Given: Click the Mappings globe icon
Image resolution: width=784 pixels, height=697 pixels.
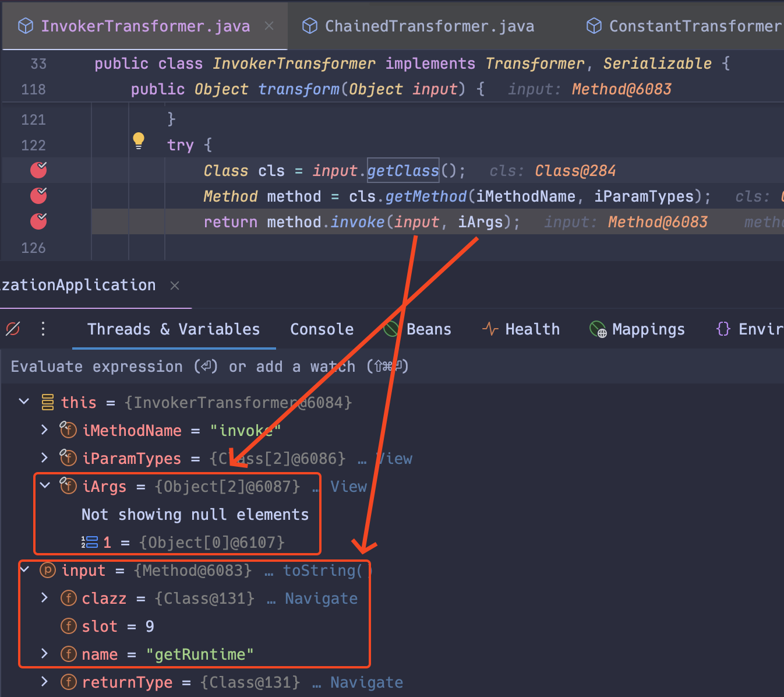Looking at the screenshot, I should coord(597,329).
